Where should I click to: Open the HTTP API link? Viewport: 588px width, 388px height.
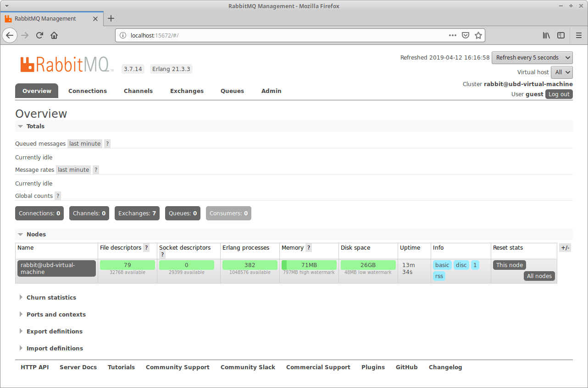(x=34, y=367)
